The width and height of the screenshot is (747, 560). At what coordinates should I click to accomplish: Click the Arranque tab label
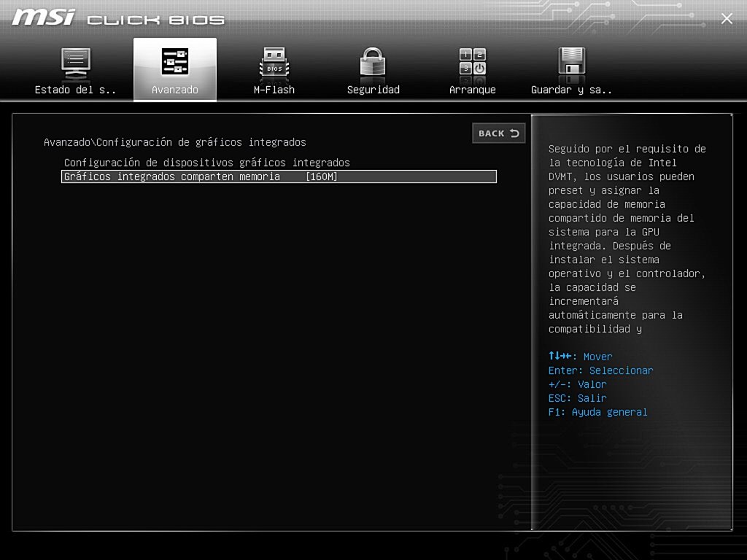click(x=473, y=90)
